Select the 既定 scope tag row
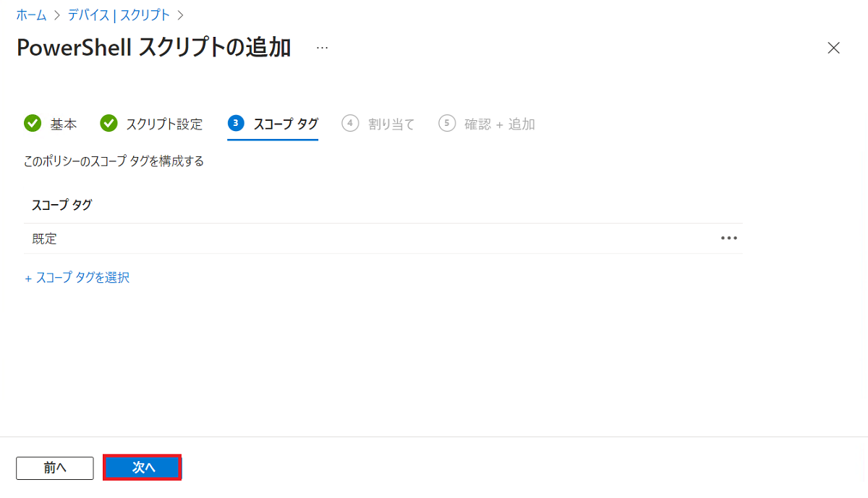868x498 pixels. pos(383,238)
